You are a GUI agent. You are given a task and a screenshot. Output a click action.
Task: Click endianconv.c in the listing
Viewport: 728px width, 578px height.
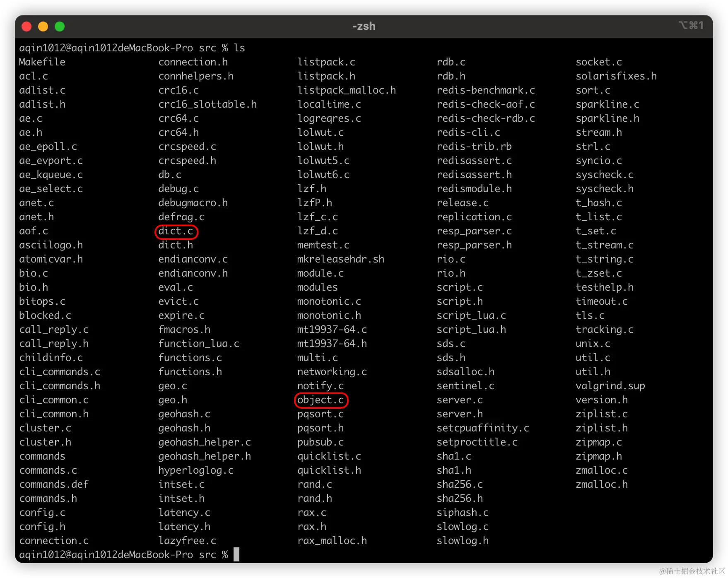click(193, 259)
